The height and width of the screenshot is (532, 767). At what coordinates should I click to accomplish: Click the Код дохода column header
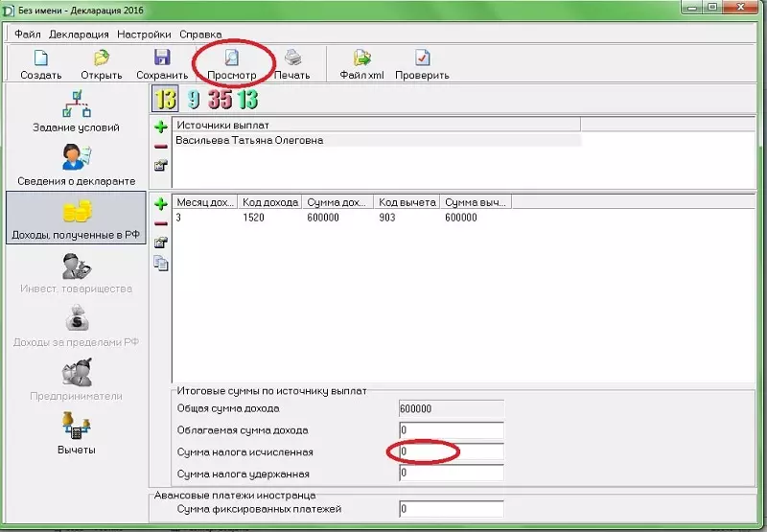(270, 202)
